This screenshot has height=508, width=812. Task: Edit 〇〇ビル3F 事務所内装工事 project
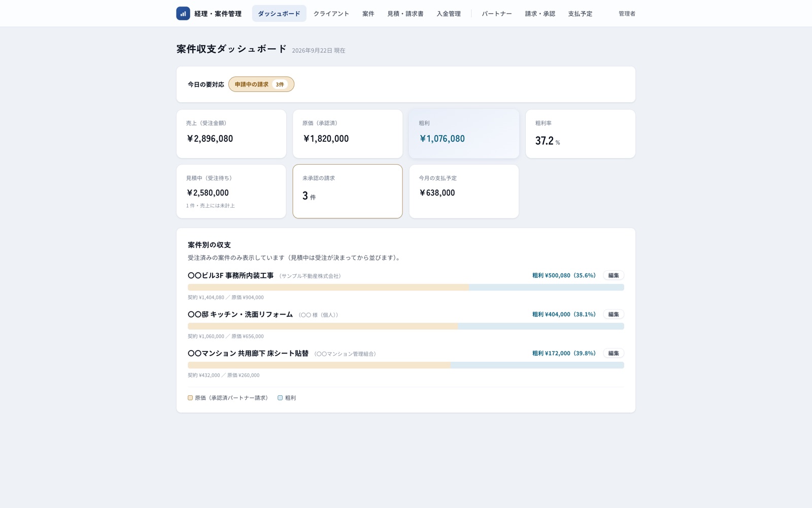(614, 275)
